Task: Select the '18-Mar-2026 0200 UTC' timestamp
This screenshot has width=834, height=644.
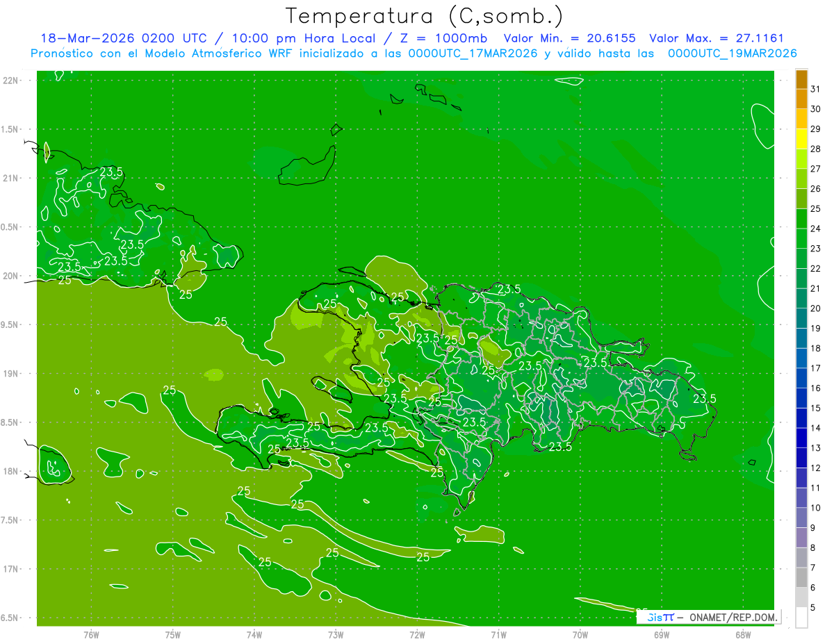Action: [124, 38]
